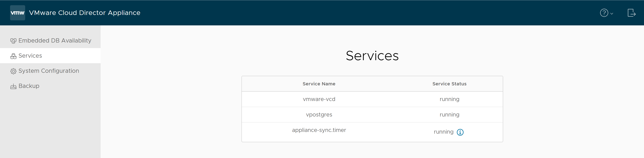Open the help question mark icon
This screenshot has height=158, width=644.
(x=604, y=13)
